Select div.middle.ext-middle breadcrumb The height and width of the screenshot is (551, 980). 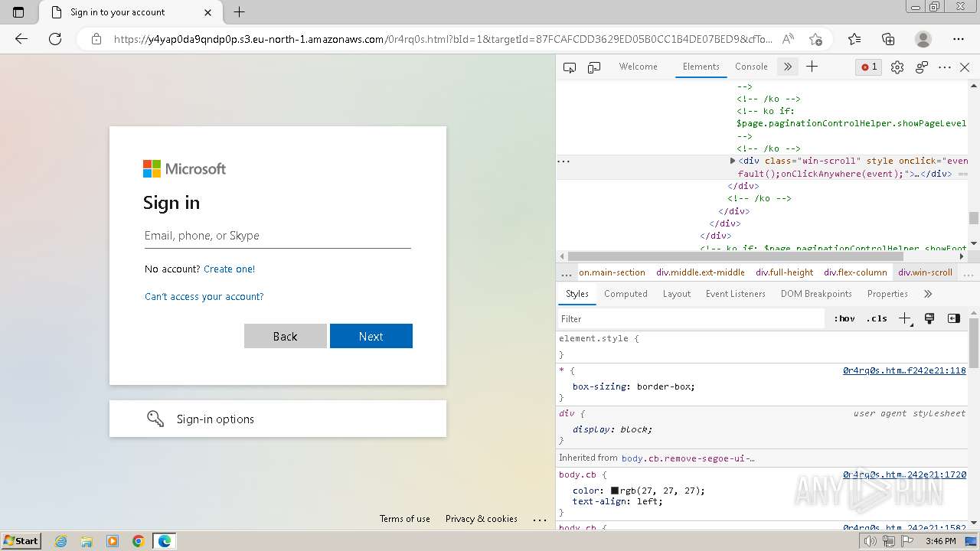click(x=700, y=272)
